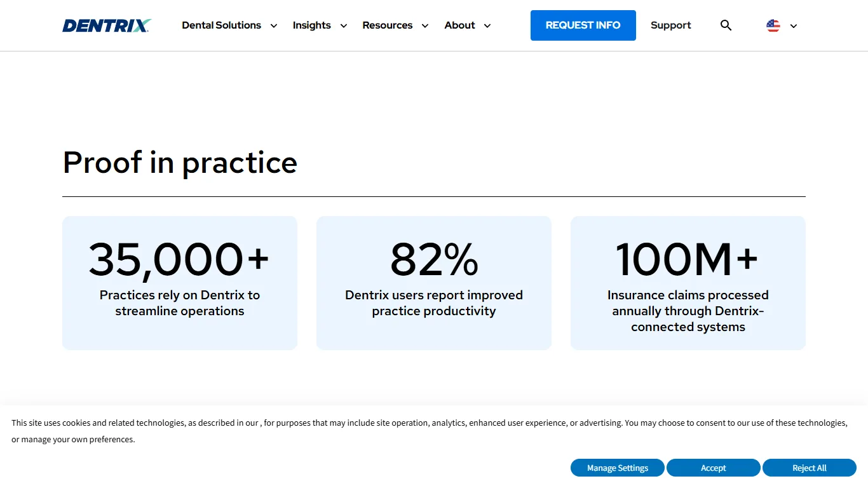Click the 100M+ statistic
The width and height of the screenshot is (868, 488).
(x=688, y=259)
